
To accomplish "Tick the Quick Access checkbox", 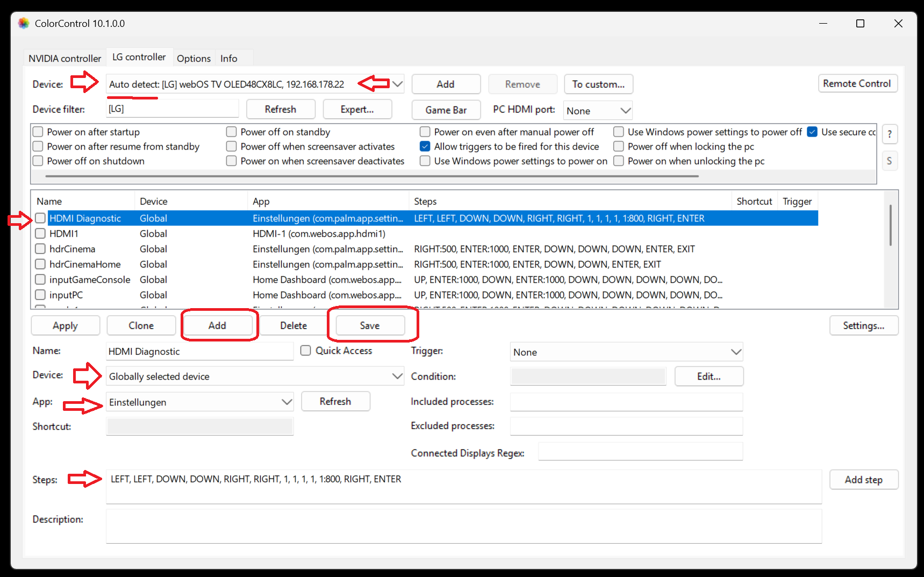I will click(306, 351).
